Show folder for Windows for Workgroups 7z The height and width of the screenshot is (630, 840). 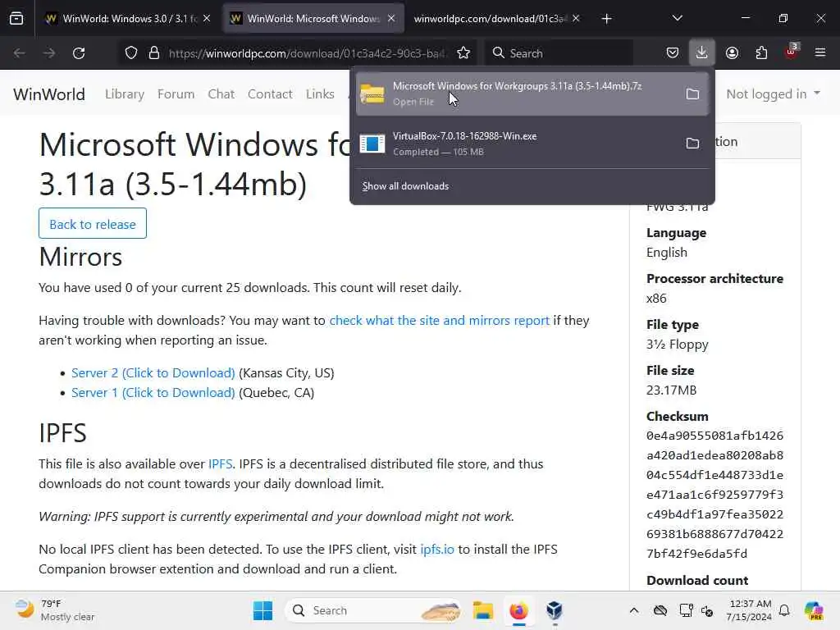click(692, 94)
